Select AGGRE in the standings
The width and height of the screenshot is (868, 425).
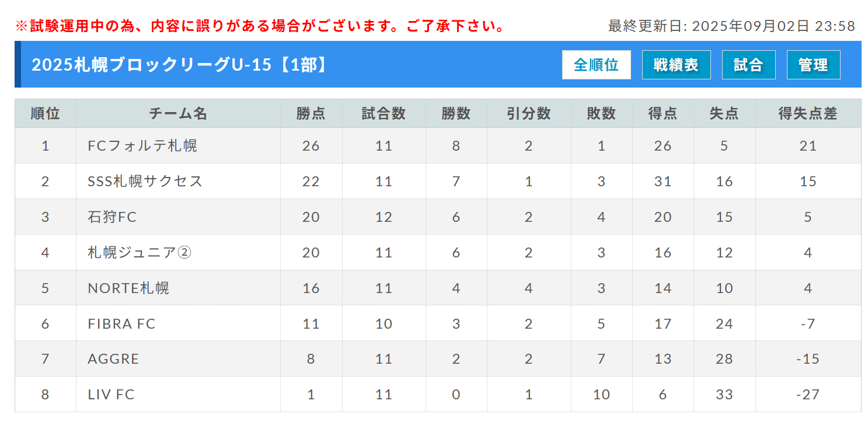[113, 359]
